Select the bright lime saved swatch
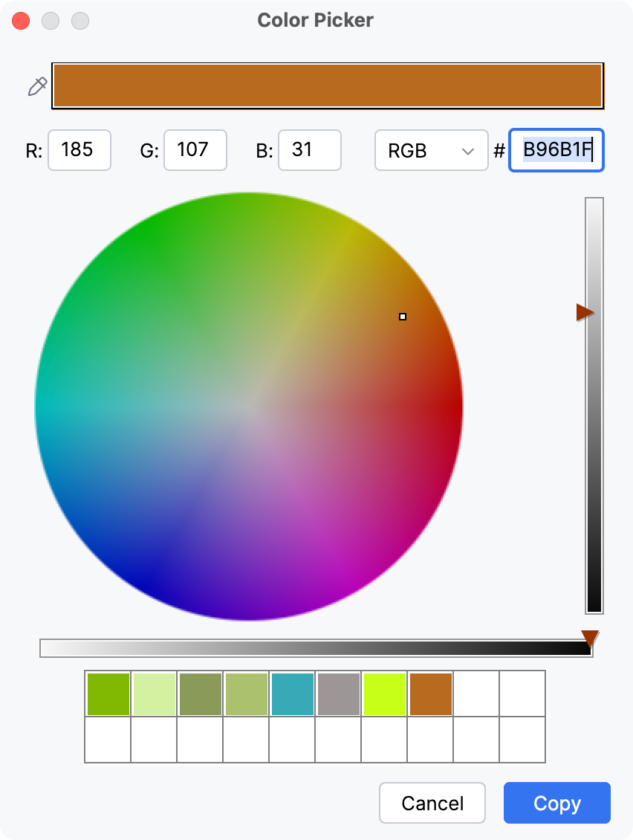Viewport: 633px width, 840px height. (384, 694)
